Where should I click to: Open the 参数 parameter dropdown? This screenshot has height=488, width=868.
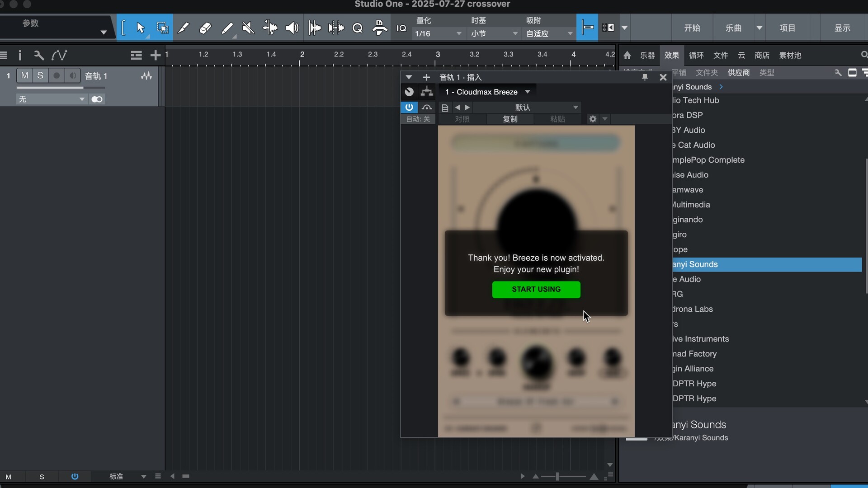point(104,32)
